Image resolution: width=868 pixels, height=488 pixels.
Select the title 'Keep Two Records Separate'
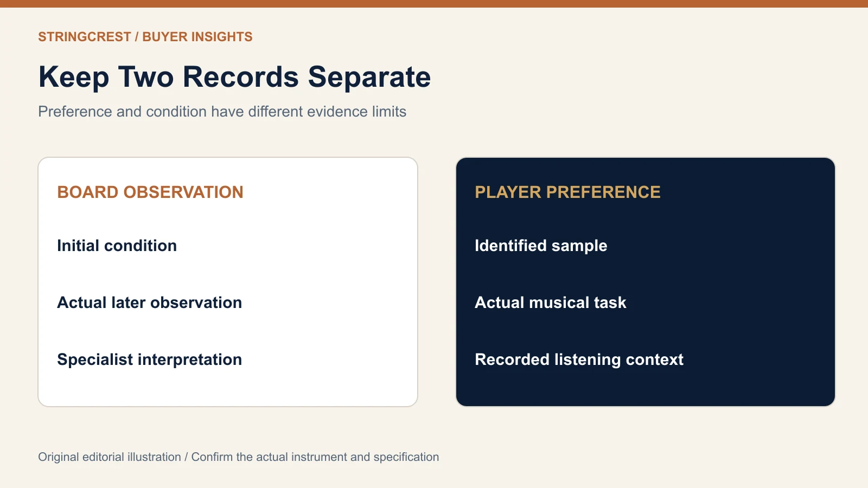(x=234, y=77)
